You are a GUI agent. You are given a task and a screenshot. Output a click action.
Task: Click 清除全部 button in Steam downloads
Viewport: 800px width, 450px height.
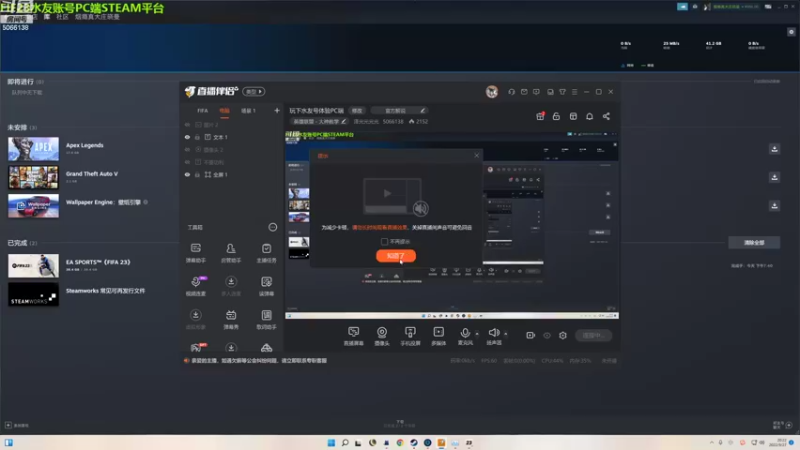click(754, 242)
